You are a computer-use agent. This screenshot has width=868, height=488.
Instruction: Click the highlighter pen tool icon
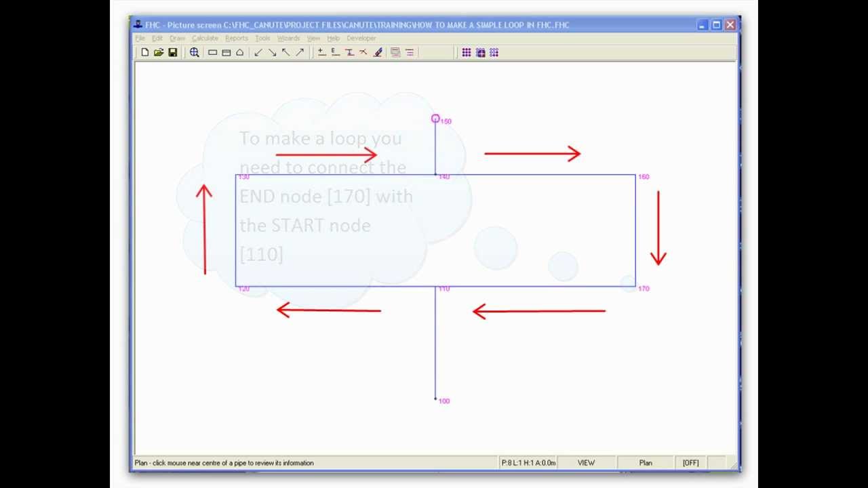point(378,52)
